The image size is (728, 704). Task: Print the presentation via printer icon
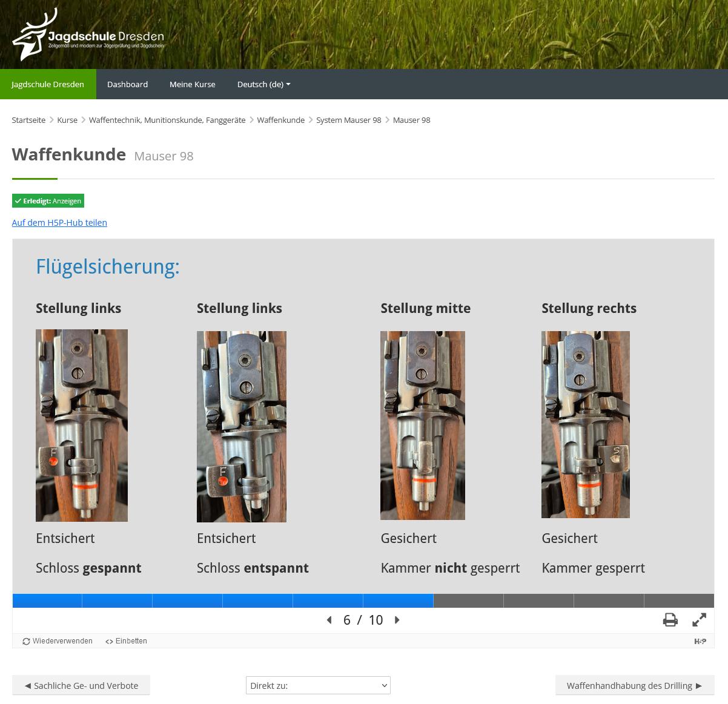[670, 620]
